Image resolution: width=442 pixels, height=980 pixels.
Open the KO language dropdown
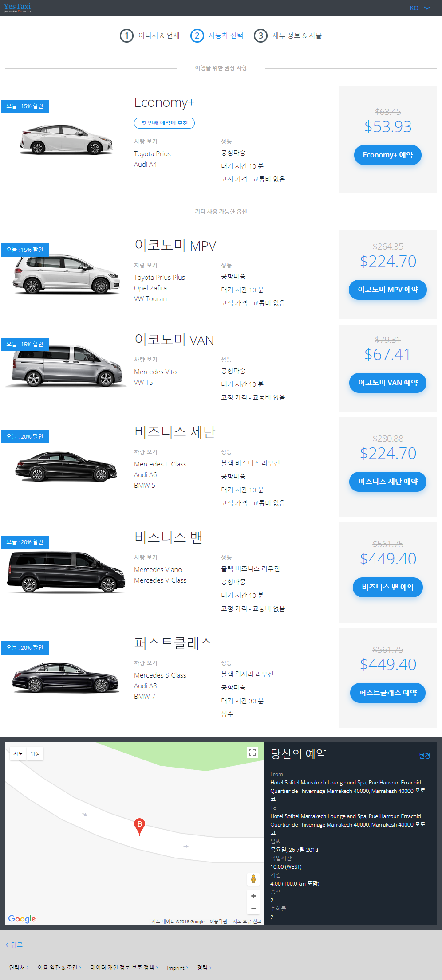click(420, 8)
